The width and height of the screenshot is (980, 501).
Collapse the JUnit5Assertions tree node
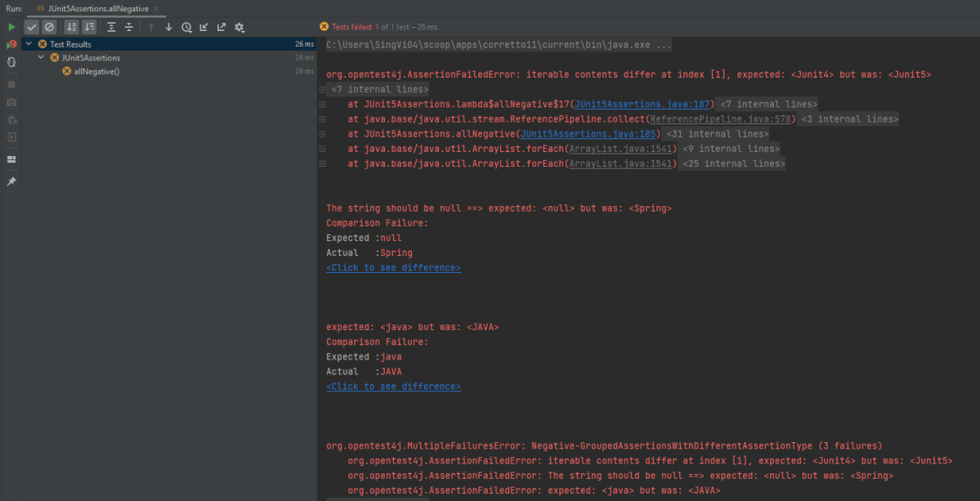click(x=42, y=58)
